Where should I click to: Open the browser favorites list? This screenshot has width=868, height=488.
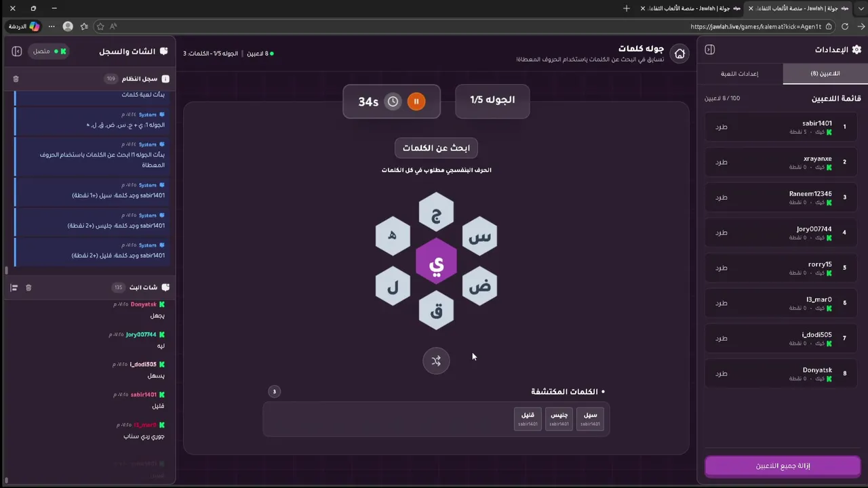(84, 26)
